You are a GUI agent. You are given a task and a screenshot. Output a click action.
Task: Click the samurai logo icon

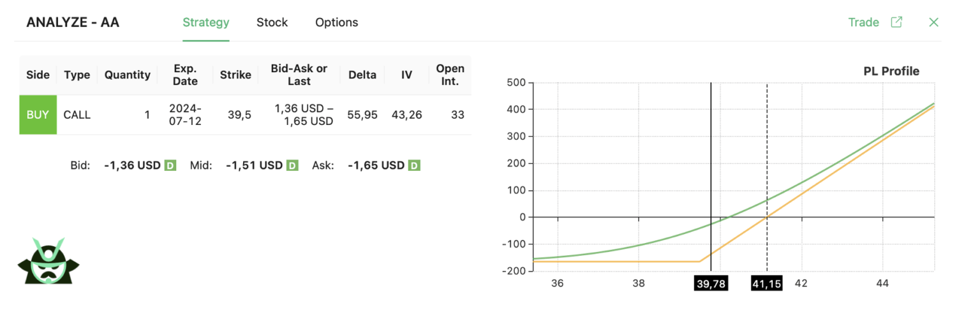48,260
